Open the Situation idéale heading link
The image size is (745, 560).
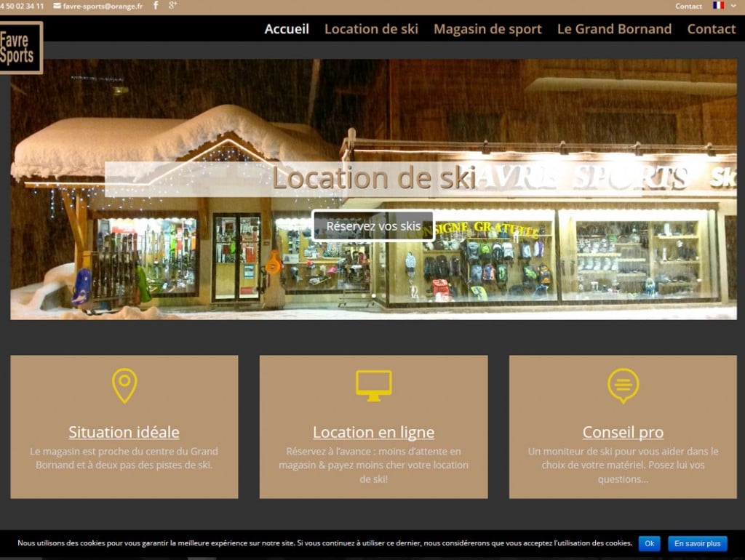tap(124, 432)
